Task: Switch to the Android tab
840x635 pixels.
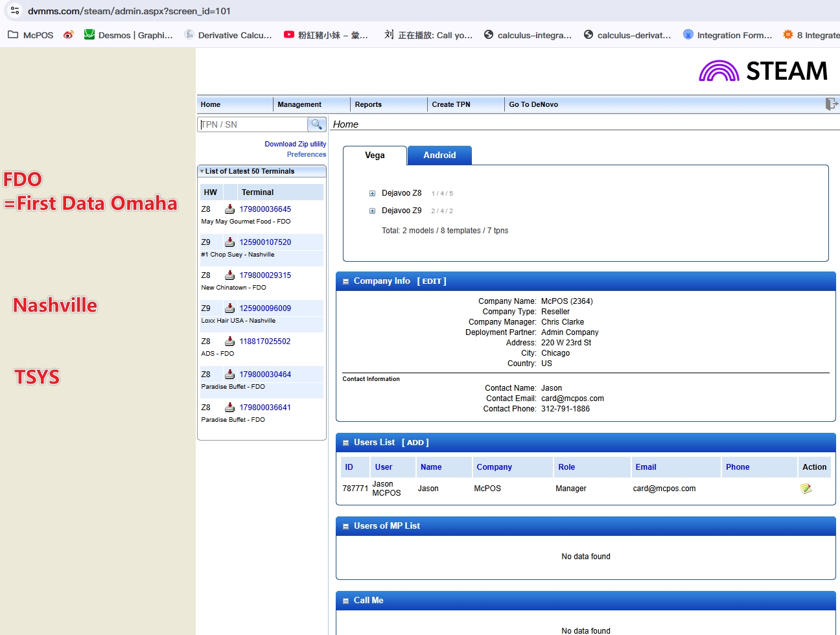Action: point(439,156)
